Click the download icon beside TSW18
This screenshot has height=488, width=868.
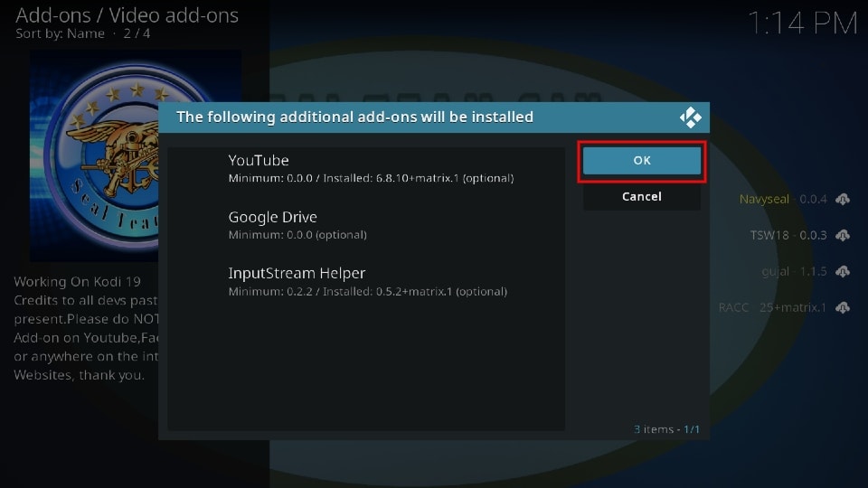pyautogui.click(x=843, y=235)
